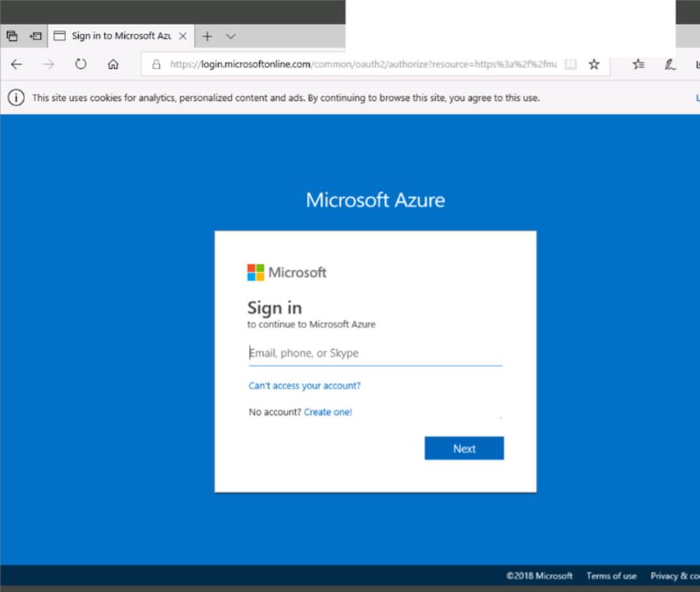The height and width of the screenshot is (592, 700).
Task: Go to the browser home page
Action: tap(113, 65)
